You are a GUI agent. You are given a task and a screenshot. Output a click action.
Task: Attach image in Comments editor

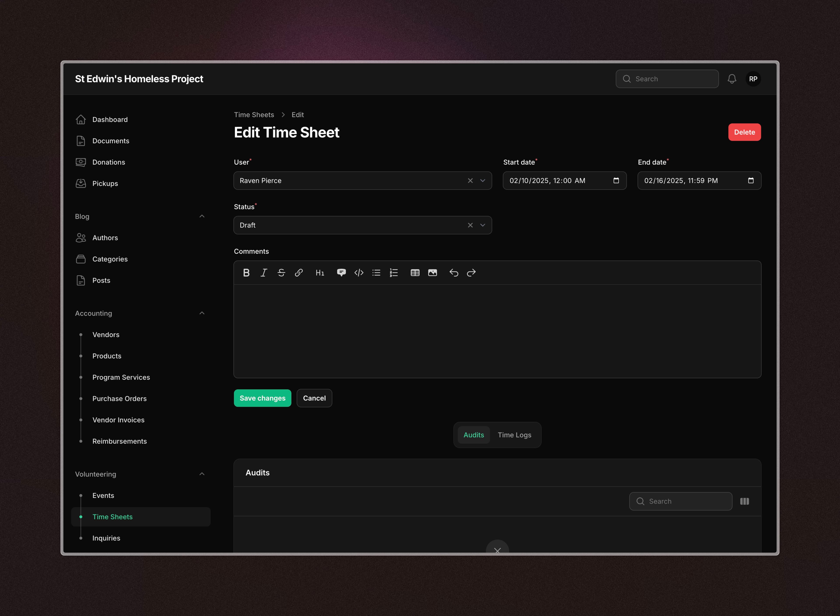tap(432, 273)
